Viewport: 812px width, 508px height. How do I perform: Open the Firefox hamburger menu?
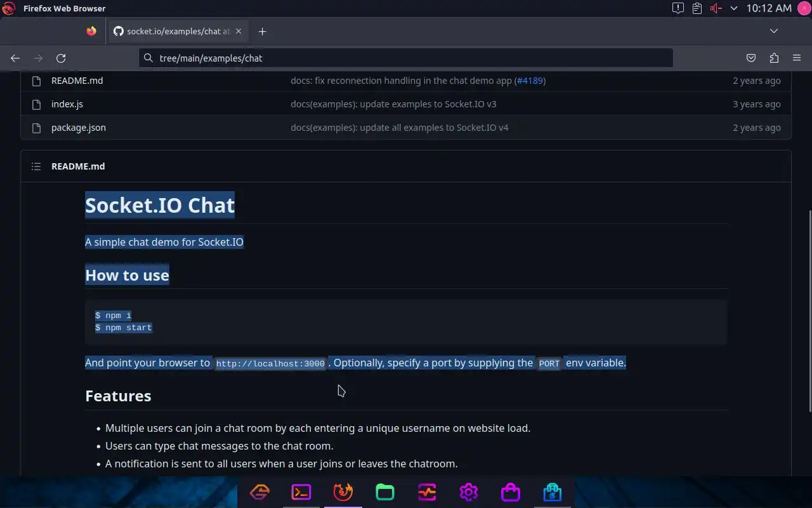pos(797,58)
